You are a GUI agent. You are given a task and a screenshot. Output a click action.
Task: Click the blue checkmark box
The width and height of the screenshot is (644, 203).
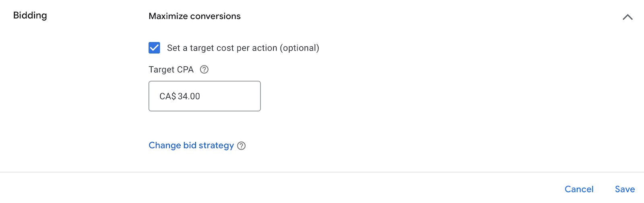pos(154,48)
